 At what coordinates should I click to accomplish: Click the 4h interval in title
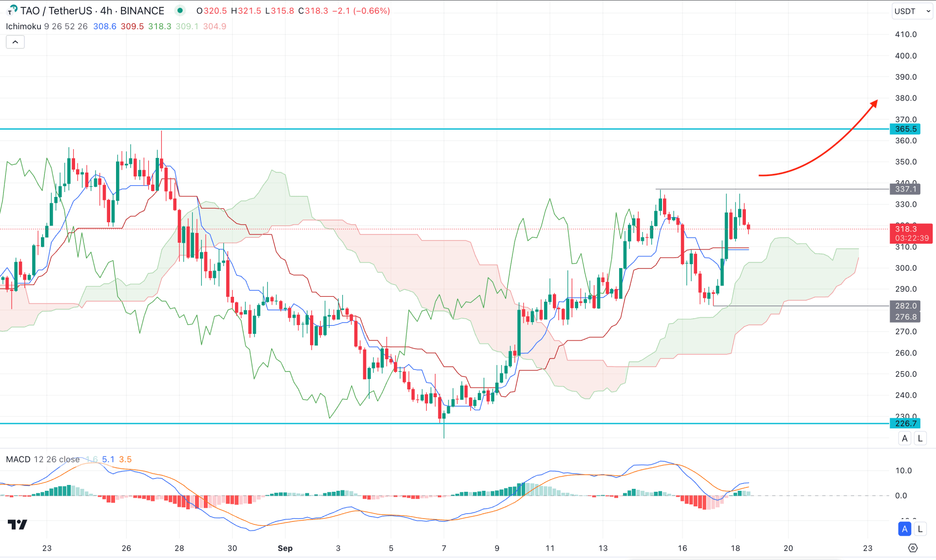pyautogui.click(x=106, y=11)
